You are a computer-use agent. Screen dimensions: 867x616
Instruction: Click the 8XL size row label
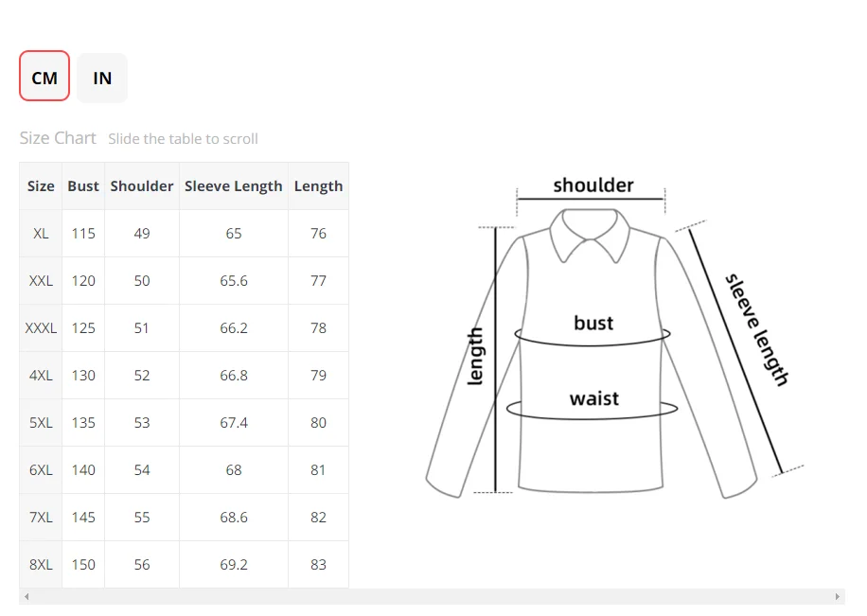tap(41, 565)
